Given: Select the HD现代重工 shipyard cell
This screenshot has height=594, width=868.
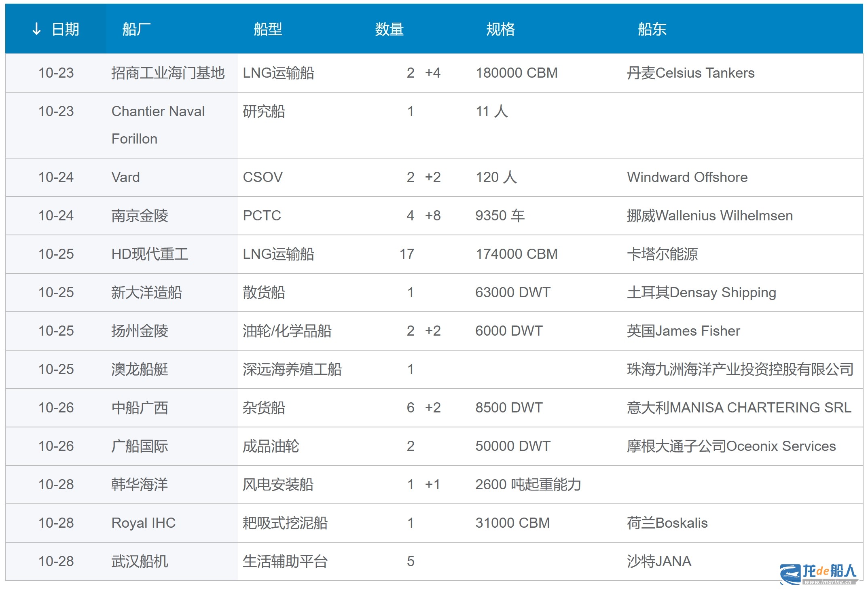Looking at the screenshot, I should tap(150, 254).
